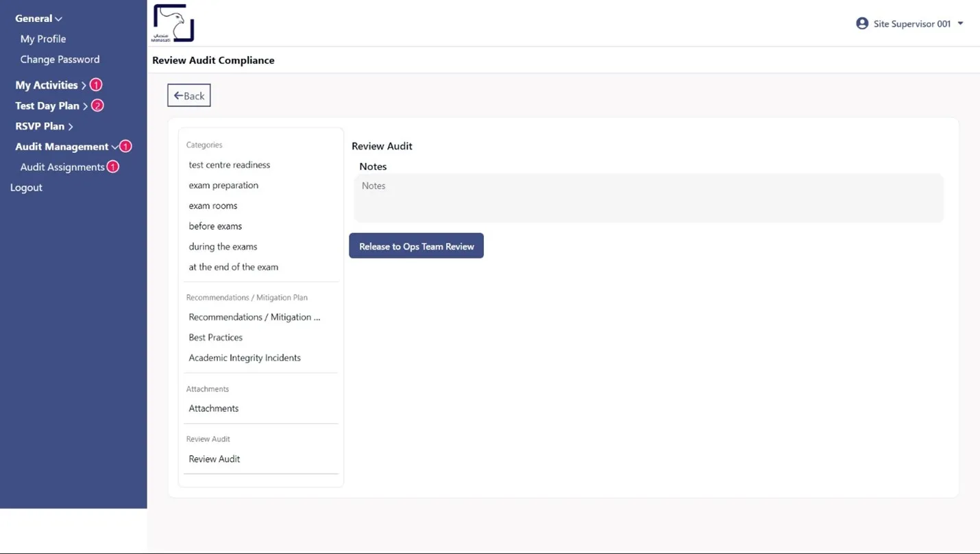Click the Test Day Plan badge showing 2
980x554 pixels.
click(x=97, y=106)
